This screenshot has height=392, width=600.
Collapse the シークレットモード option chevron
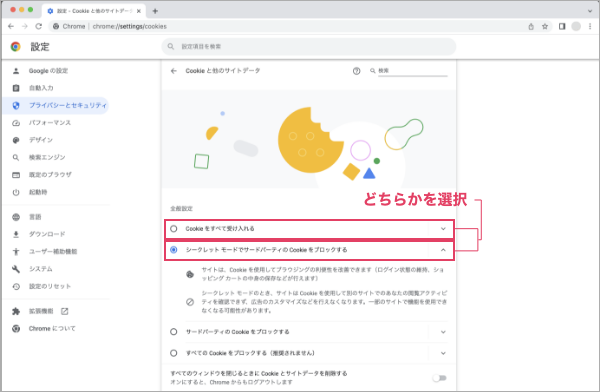point(443,250)
